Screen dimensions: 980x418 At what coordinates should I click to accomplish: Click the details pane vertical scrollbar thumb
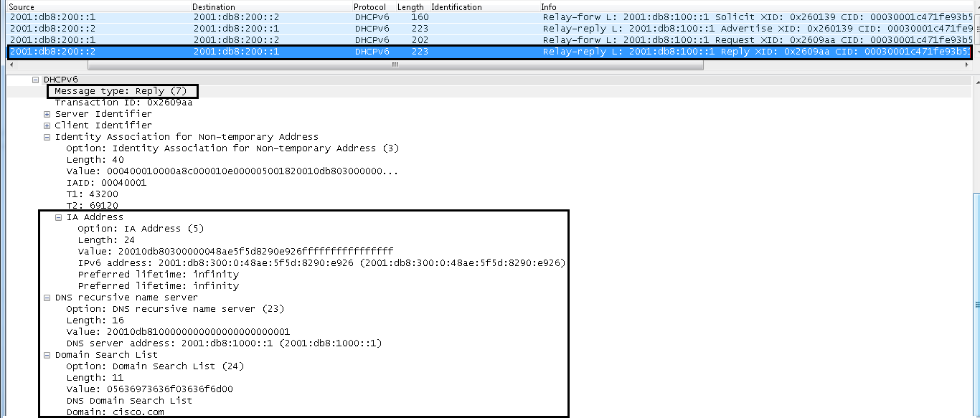click(976, 305)
